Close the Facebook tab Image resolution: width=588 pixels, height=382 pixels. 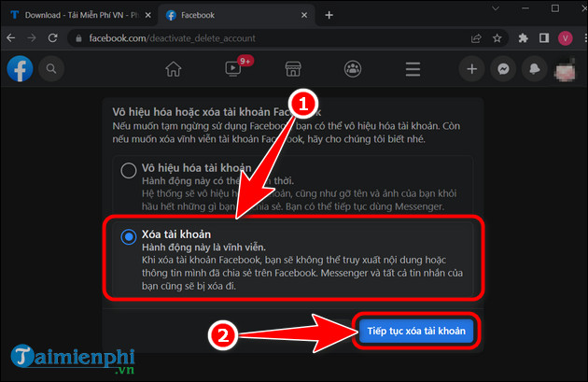coord(304,15)
